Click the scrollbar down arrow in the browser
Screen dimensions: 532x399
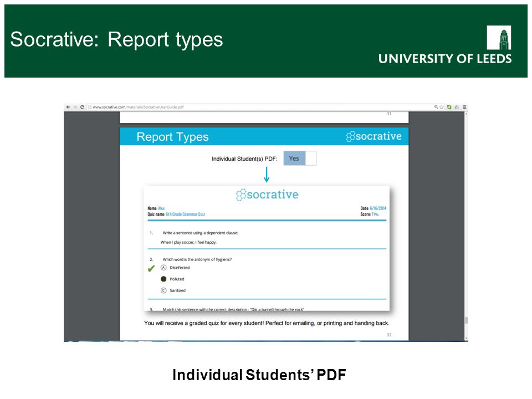click(x=466, y=339)
